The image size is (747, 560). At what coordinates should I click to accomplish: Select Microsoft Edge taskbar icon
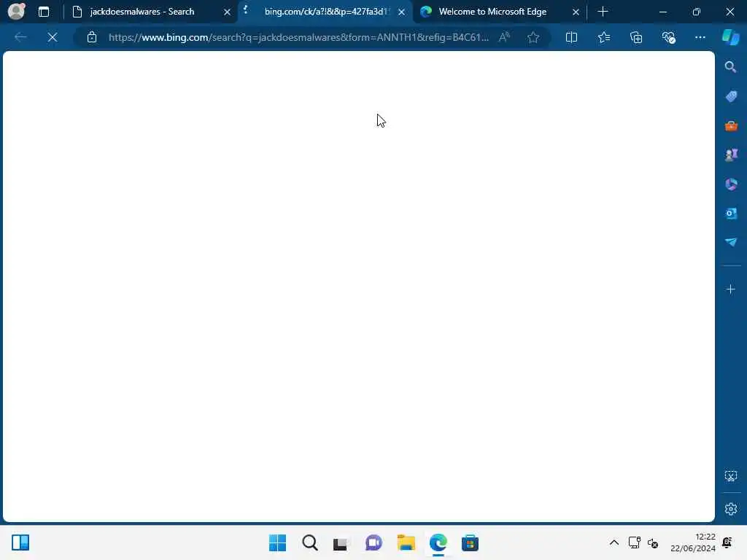click(x=438, y=542)
